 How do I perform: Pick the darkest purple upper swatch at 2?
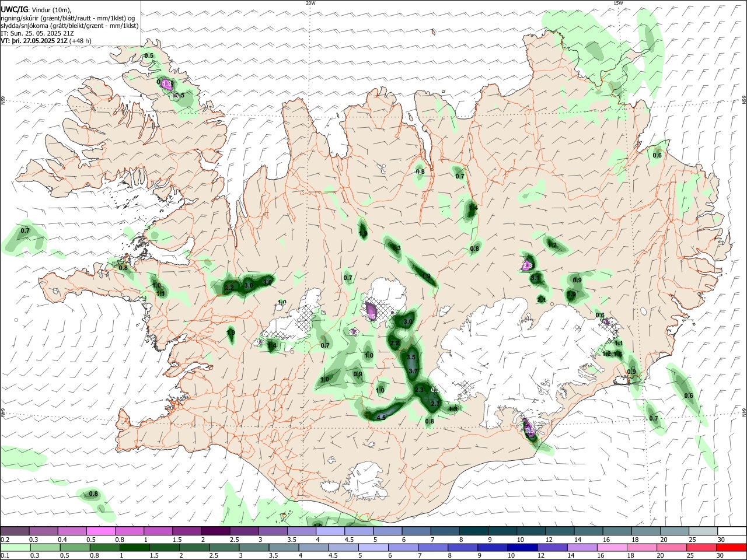coord(215,531)
